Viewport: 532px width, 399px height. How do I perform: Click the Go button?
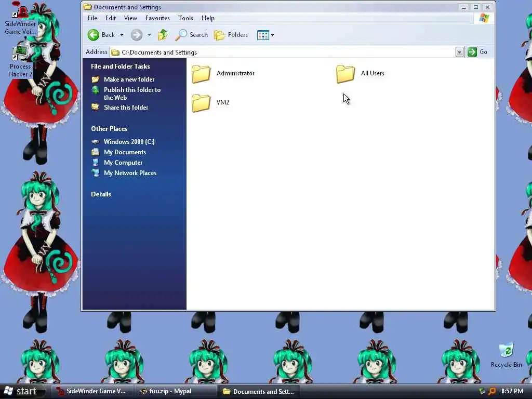tap(477, 52)
